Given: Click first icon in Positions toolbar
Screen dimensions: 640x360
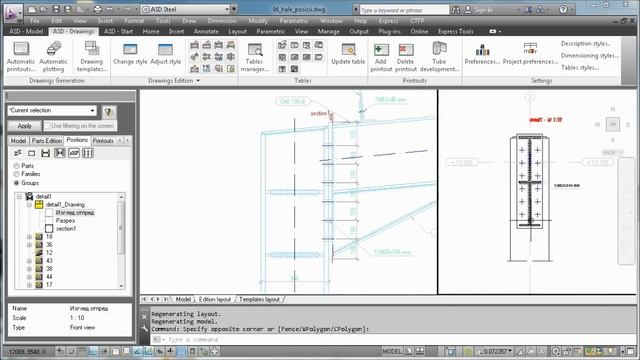Looking at the screenshot, I should [x=18, y=153].
